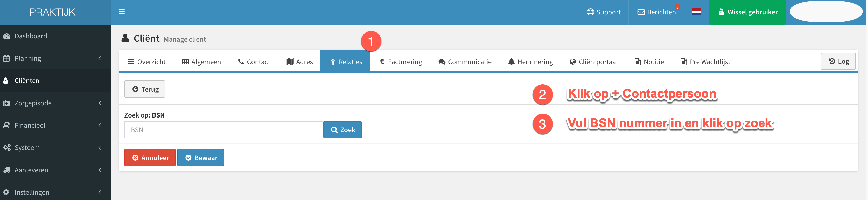Select the Dutch flag language icon

click(x=696, y=12)
